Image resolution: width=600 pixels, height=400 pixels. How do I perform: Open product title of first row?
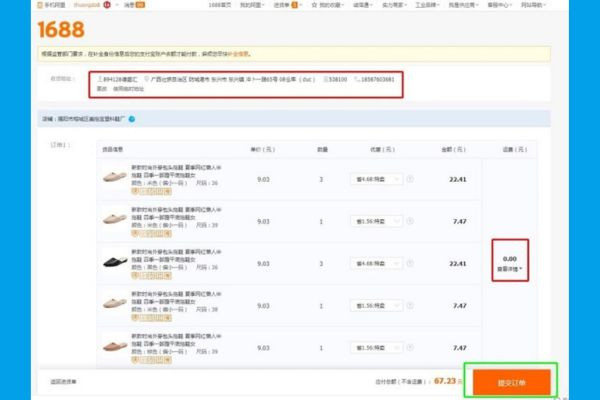click(x=176, y=171)
